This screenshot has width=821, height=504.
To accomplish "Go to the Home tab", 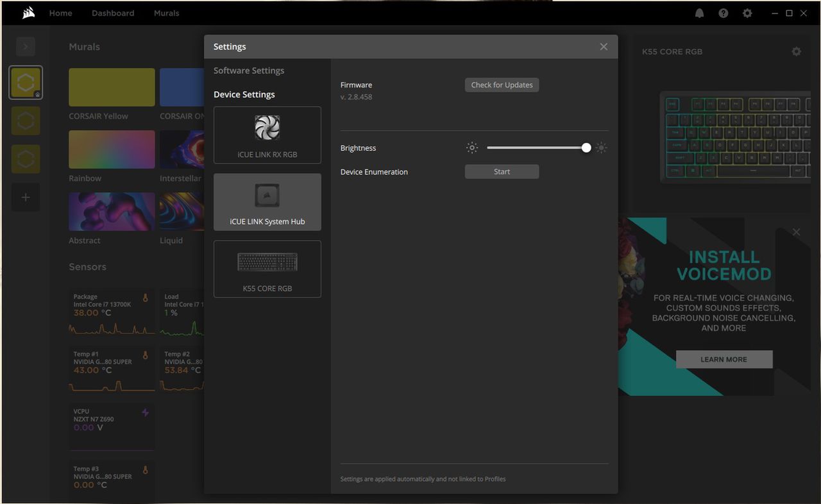I will [61, 13].
